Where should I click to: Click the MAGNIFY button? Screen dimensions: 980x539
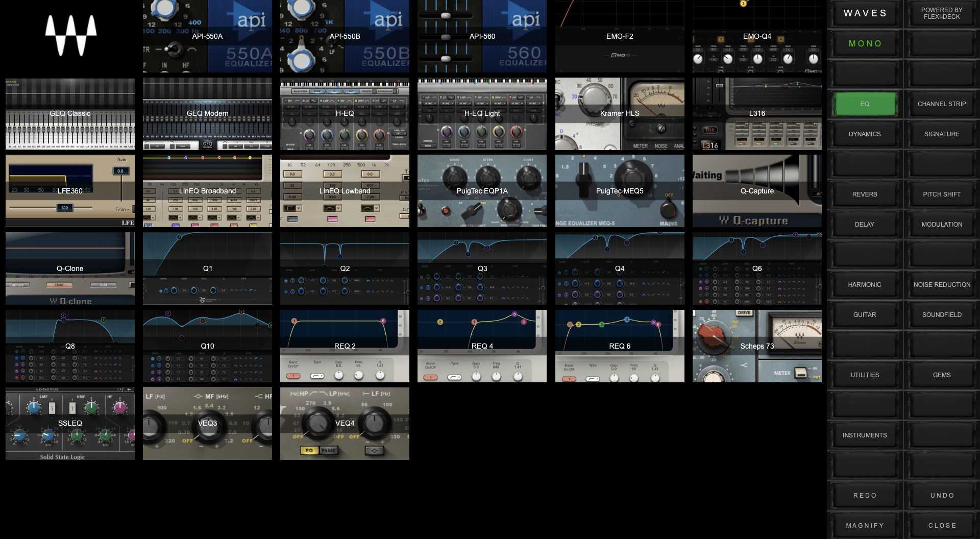tap(865, 526)
